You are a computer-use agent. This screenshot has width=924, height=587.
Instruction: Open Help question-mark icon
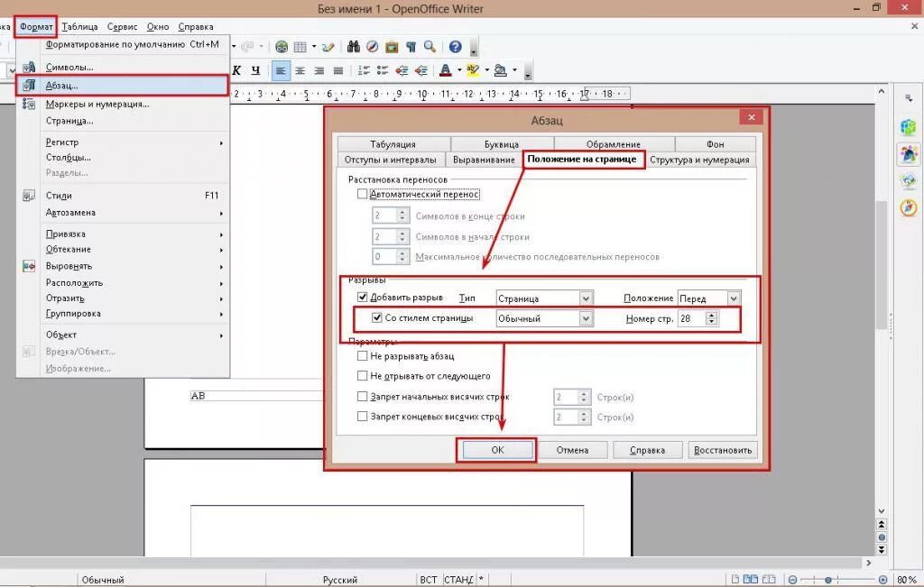455,47
